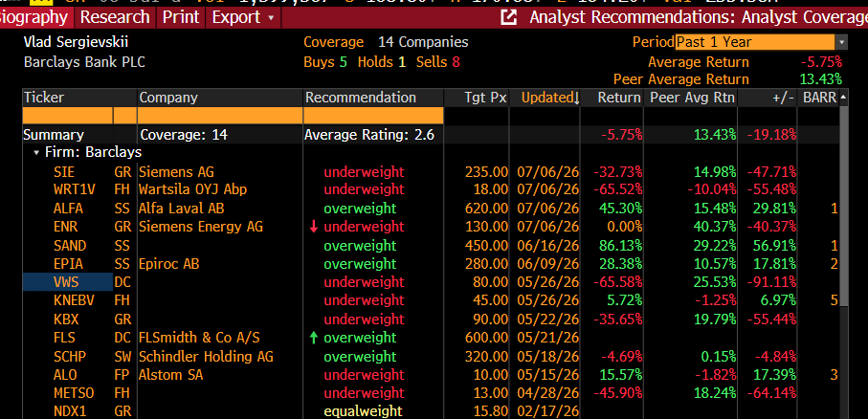
Task: Click company name Siemens AG
Action: pyautogui.click(x=176, y=171)
